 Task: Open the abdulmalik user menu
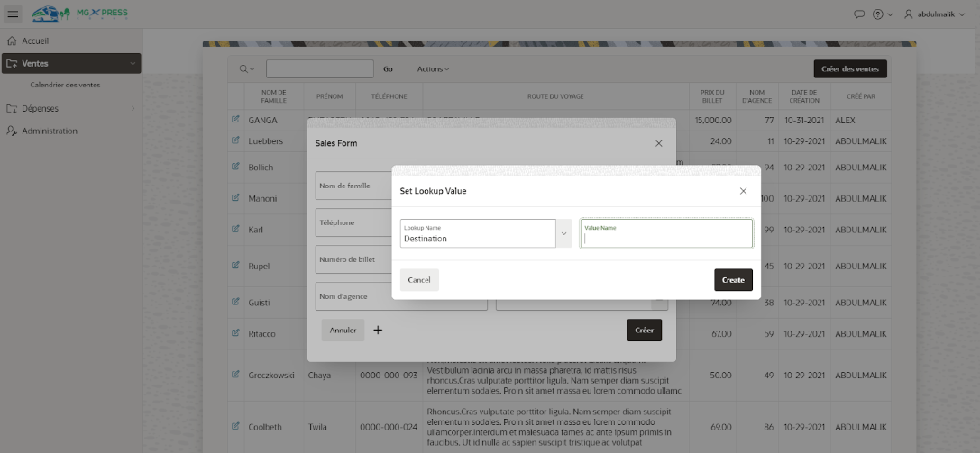click(934, 14)
